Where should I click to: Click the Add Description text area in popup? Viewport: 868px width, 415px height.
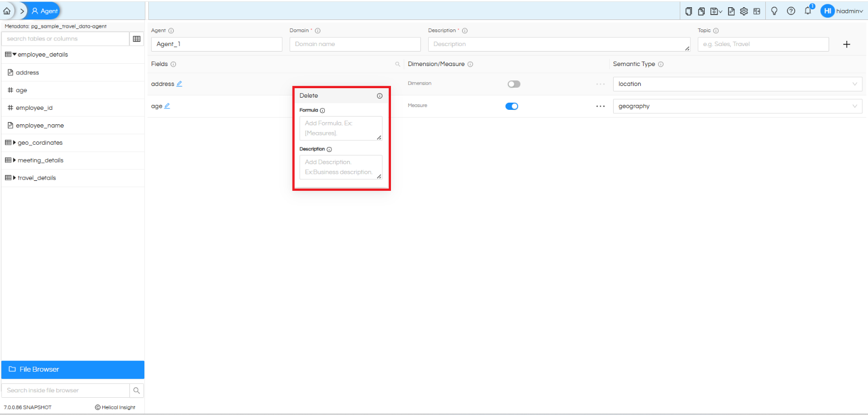click(341, 167)
